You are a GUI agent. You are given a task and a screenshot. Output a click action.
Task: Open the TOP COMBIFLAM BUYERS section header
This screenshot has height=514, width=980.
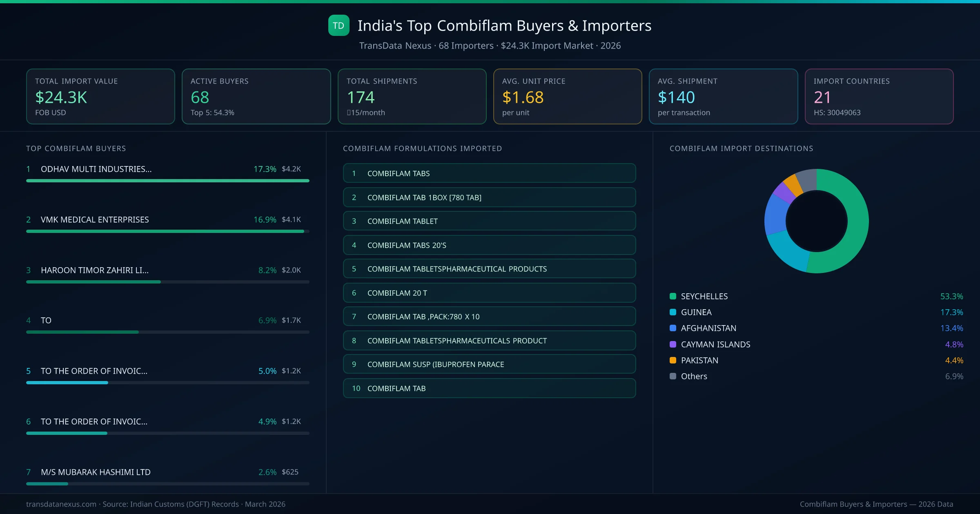pyautogui.click(x=76, y=148)
